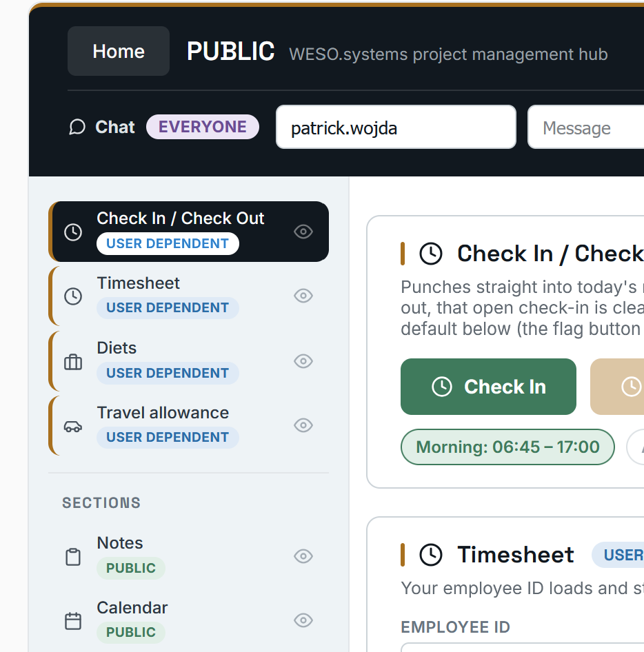This screenshot has width=644, height=652.
Task: Focus the patrick.wojda username field
Action: point(396,127)
